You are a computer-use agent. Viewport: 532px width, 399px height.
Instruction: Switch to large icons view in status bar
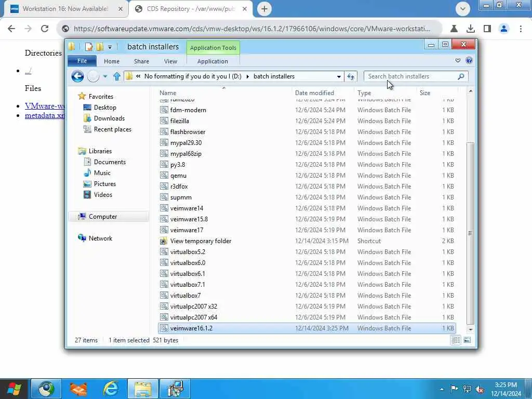tap(467, 340)
